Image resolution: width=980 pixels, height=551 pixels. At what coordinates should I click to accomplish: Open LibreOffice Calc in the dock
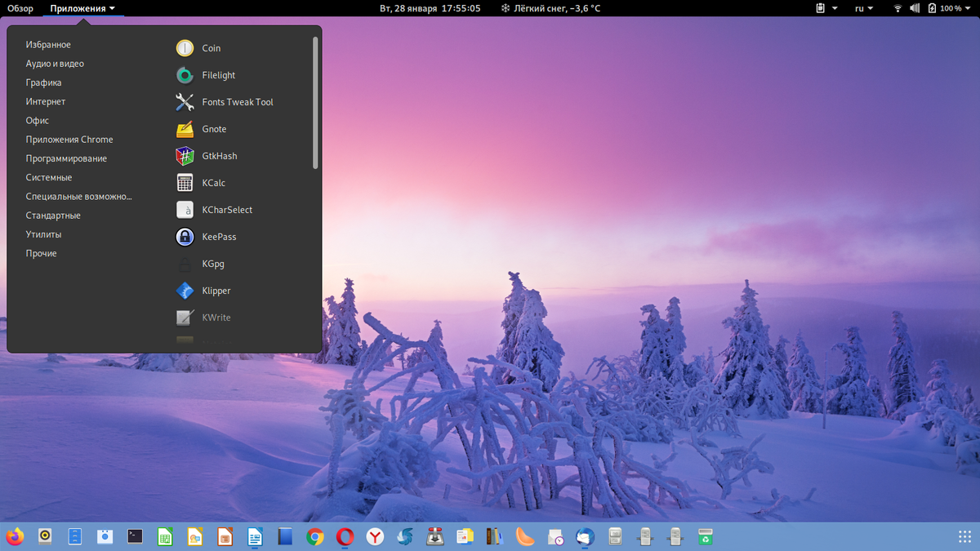165,536
